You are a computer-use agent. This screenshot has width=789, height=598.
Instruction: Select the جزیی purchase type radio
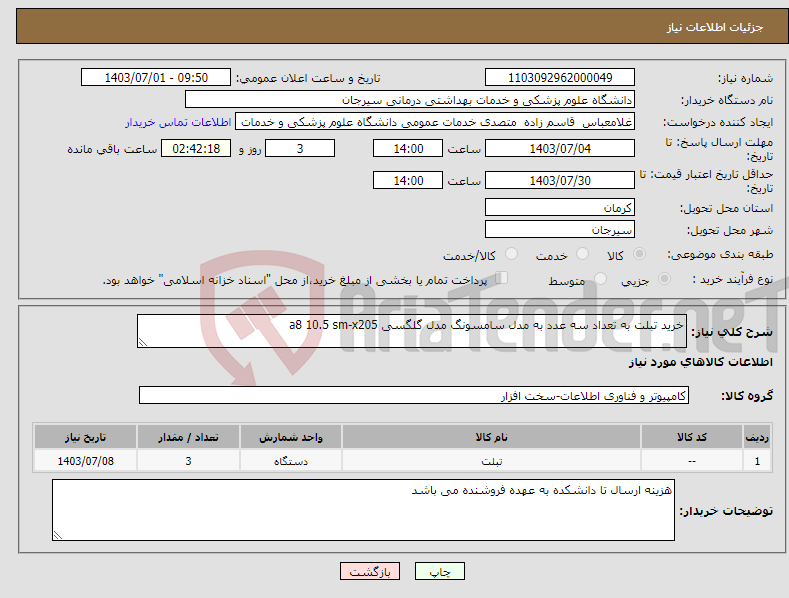coord(664,278)
